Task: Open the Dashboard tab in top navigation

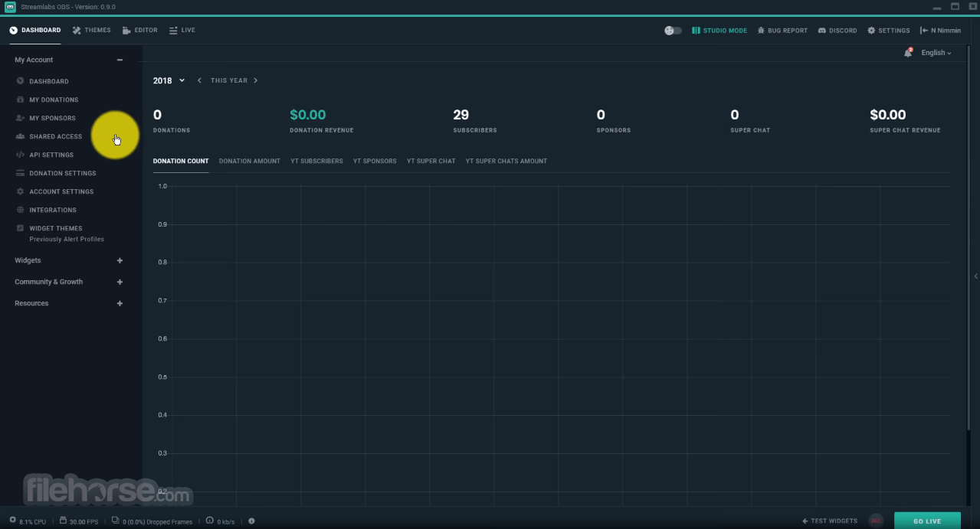Action: (35, 31)
